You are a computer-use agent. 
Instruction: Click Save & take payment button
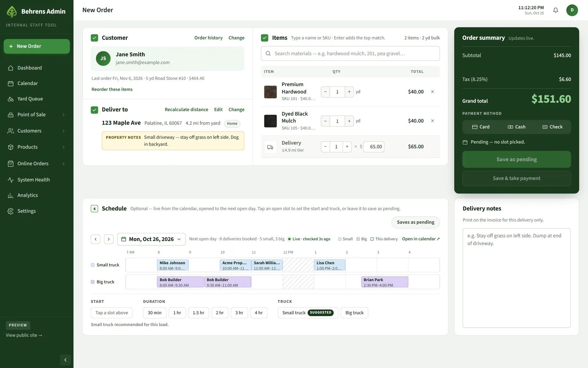coord(516,178)
